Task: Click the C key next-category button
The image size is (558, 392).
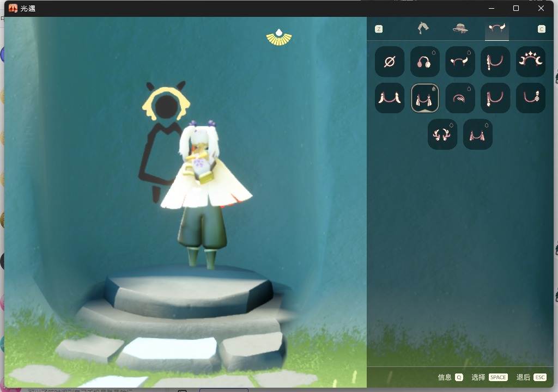Action: pyautogui.click(x=541, y=29)
